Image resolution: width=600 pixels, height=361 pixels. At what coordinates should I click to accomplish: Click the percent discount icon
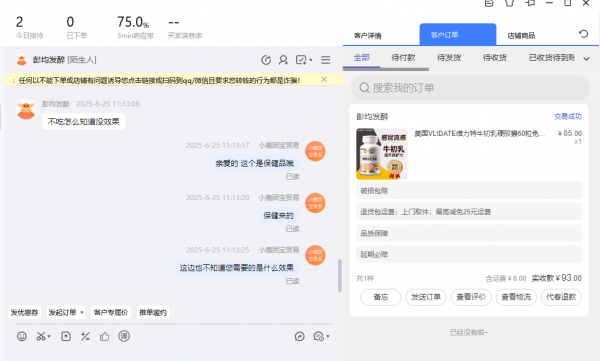85,336
